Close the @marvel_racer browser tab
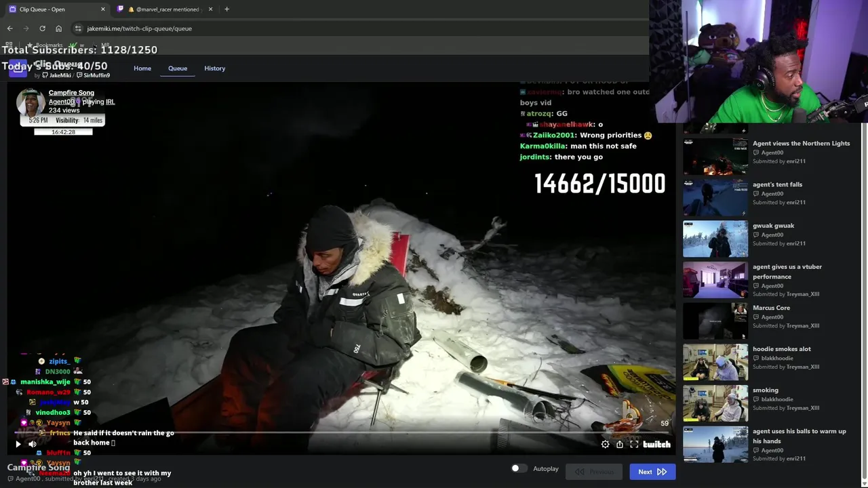 point(210,9)
